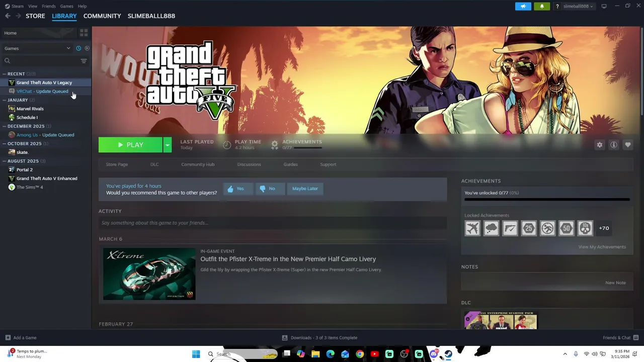Open View My Achievements link
Viewport: 644px width, 362px height.
602,247
